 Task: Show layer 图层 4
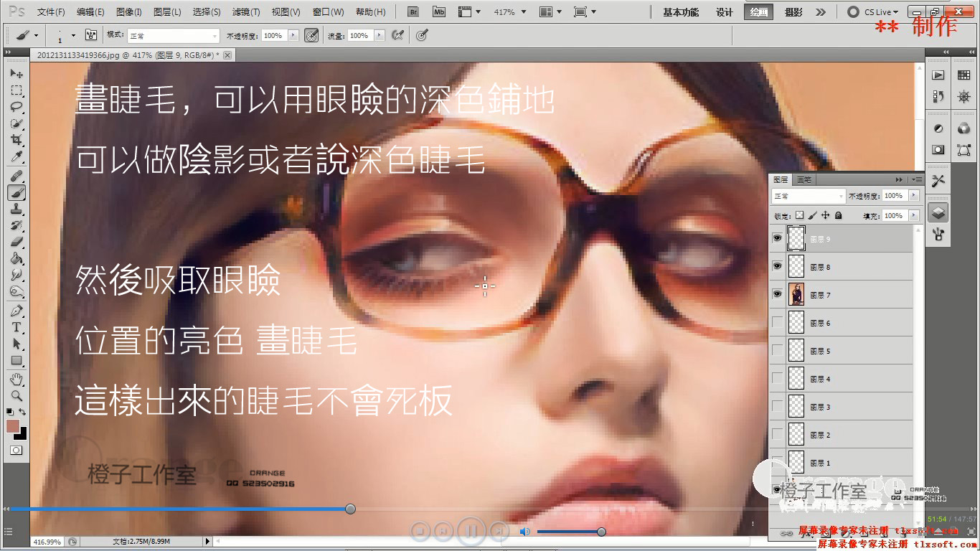(x=778, y=379)
